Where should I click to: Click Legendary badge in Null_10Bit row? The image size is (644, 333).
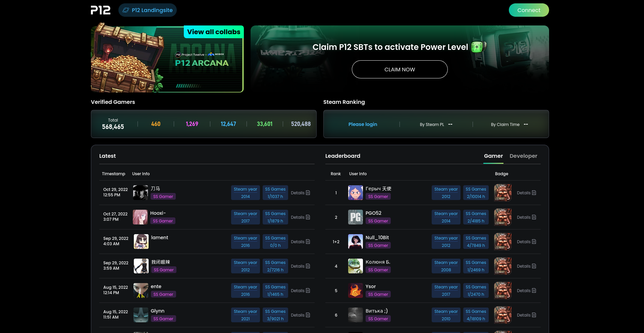pyautogui.click(x=503, y=242)
